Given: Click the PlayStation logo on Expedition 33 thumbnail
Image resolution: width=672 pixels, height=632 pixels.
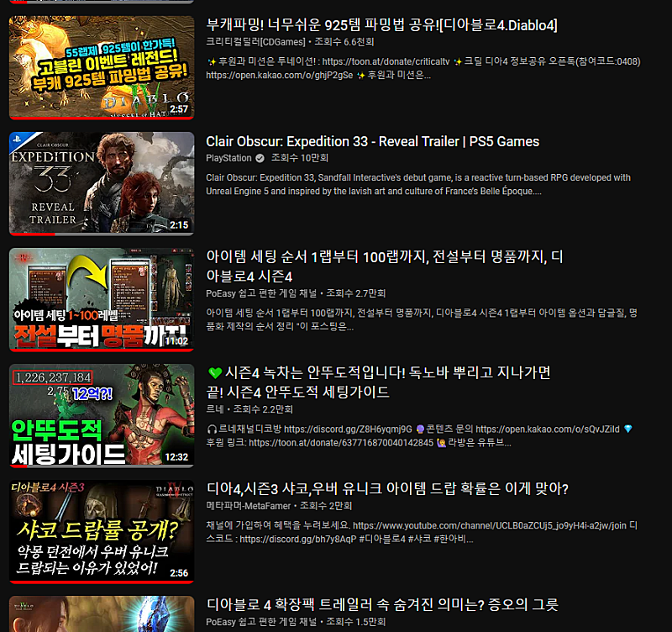Looking at the screenshot, I should tap(17, 139).
